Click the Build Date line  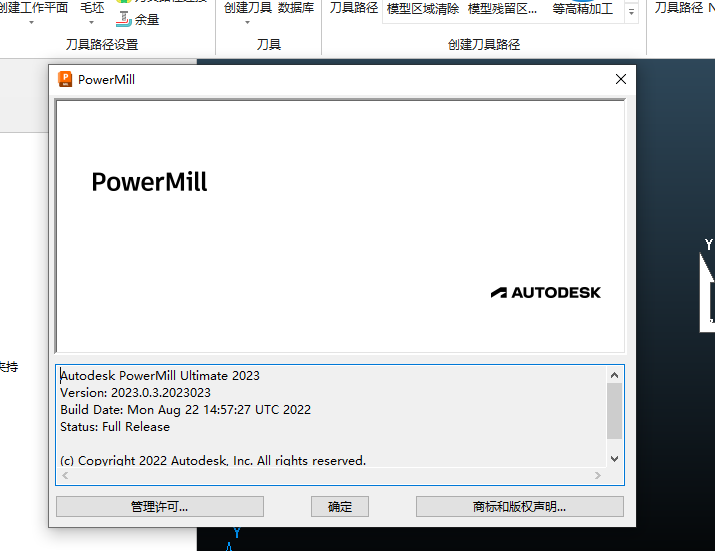[186, 410]
